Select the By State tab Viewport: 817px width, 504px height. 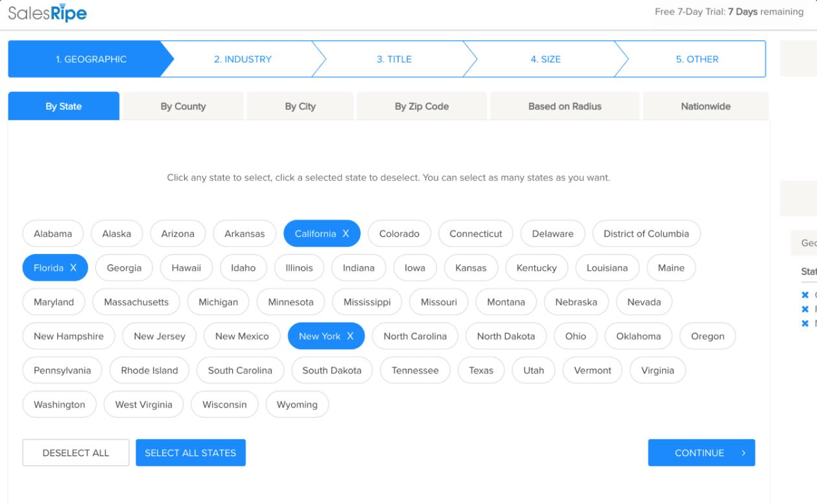64,106
